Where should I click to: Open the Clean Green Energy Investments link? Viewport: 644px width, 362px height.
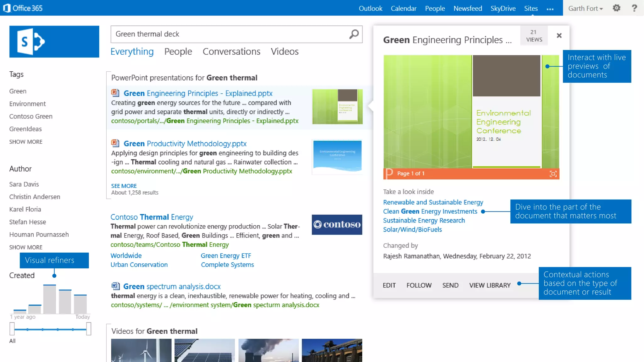pyautogui.click(x=430, y=211)
